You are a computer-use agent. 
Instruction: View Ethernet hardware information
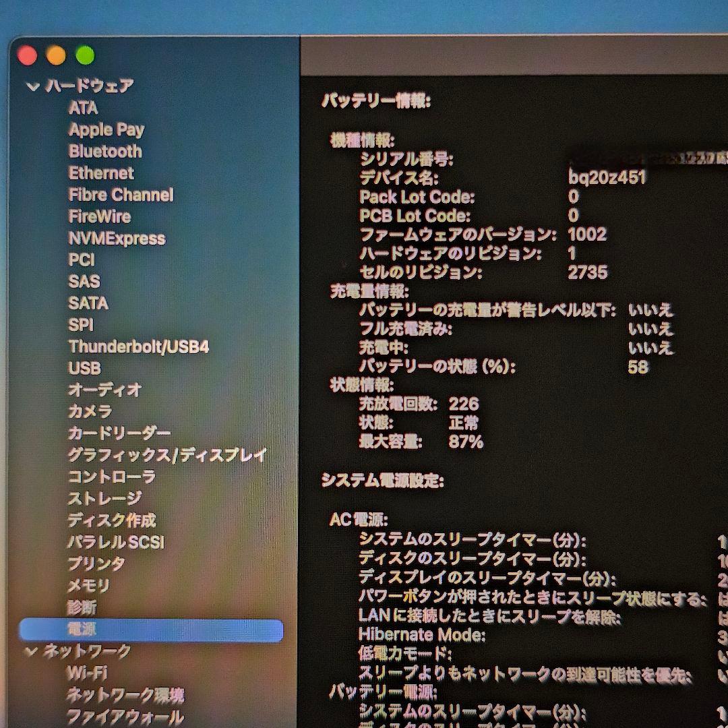coord(101,173)
